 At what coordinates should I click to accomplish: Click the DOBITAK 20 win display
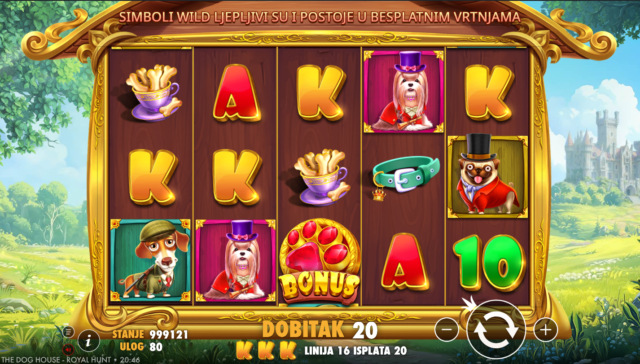pos(320,330)
